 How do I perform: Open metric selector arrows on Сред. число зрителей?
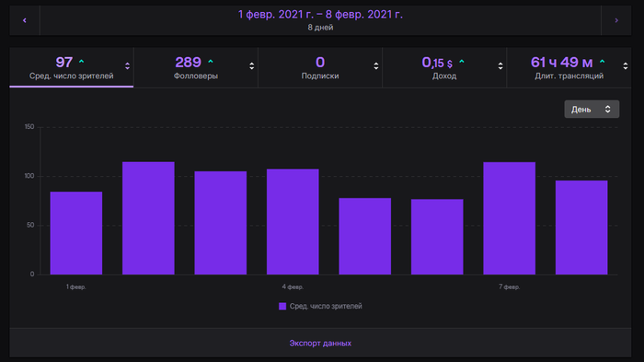(127, 65)
